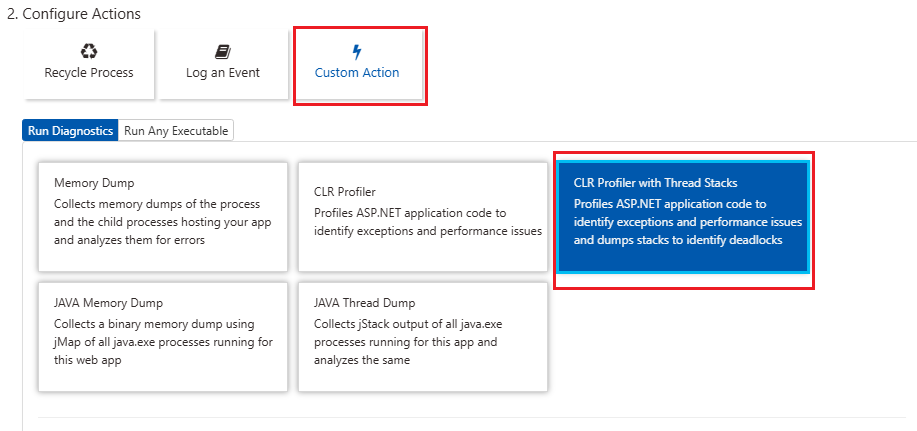Screen dimensions: 917x431
Task: Select the Memory Dump diagnostic card
Action: [x=163, y=217]
